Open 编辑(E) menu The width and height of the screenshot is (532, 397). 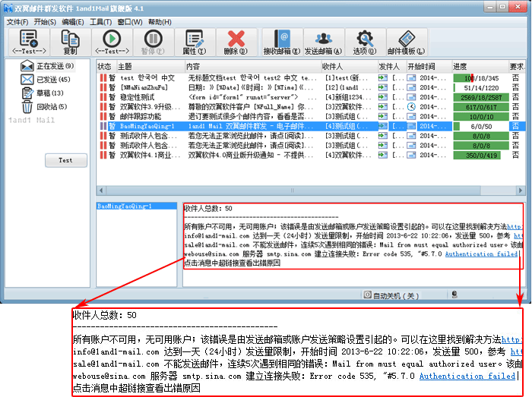pos(73,22)
